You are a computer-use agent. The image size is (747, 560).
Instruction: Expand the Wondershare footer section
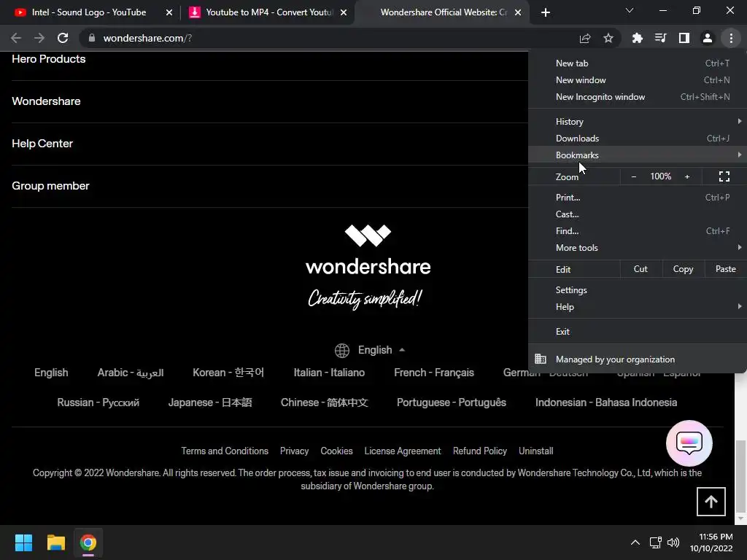pos(46,101)
